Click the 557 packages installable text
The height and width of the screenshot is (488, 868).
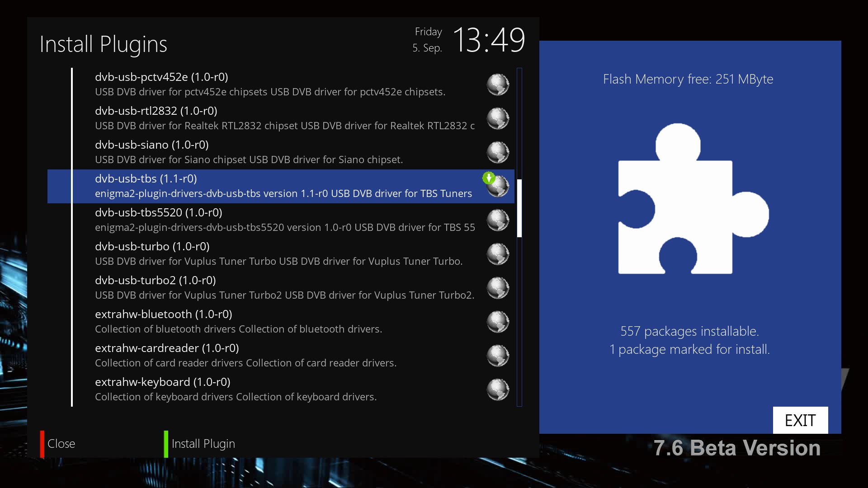(x=689, y=331)
